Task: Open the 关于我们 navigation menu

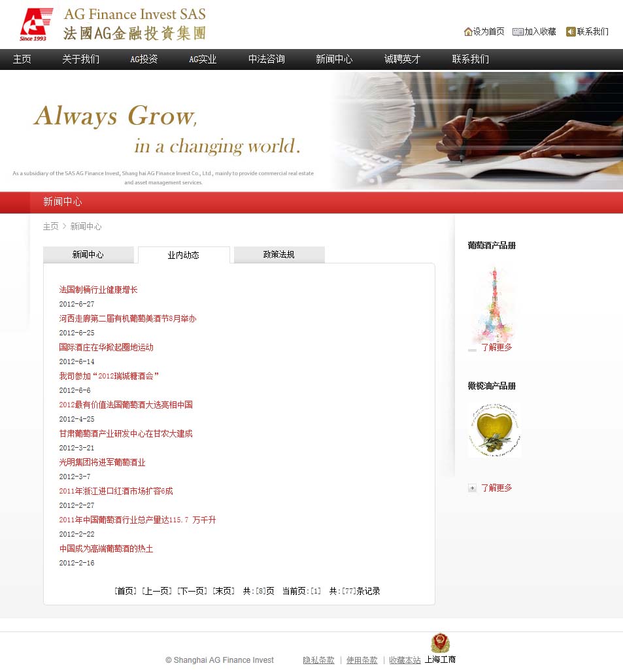Action: click(x=80, y=59)
